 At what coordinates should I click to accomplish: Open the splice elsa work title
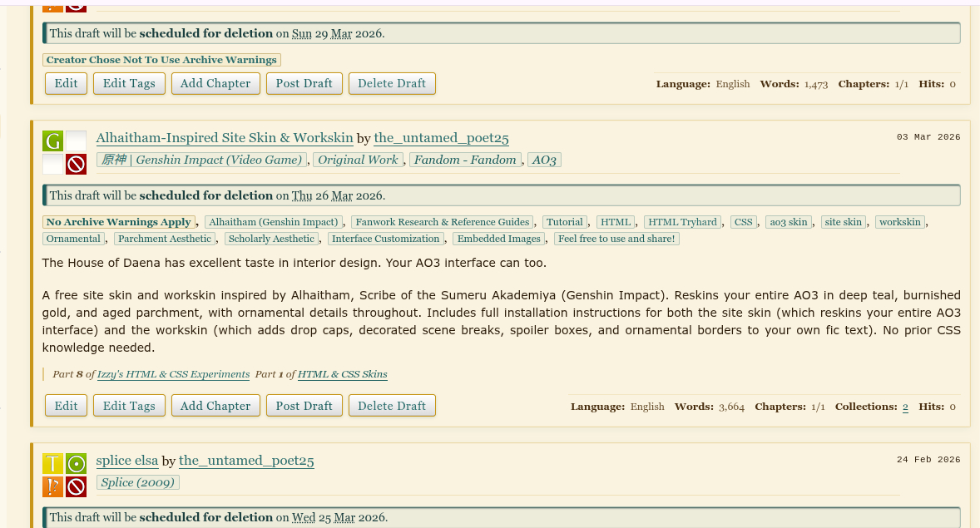(126, 461)
